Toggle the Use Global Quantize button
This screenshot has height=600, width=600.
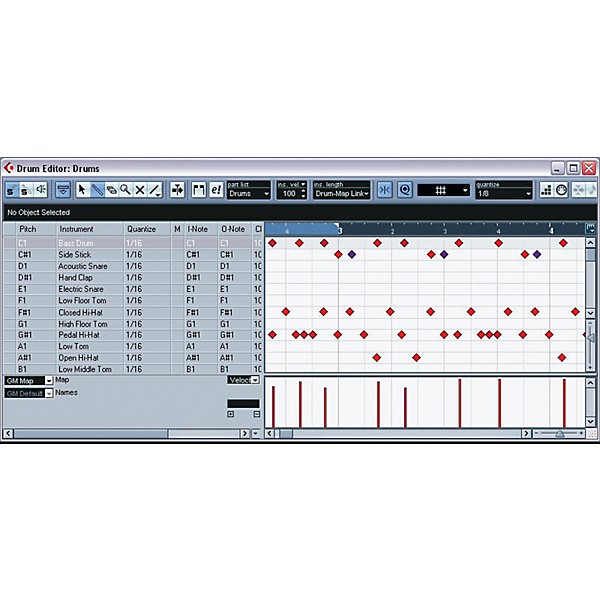click(405, 190)
